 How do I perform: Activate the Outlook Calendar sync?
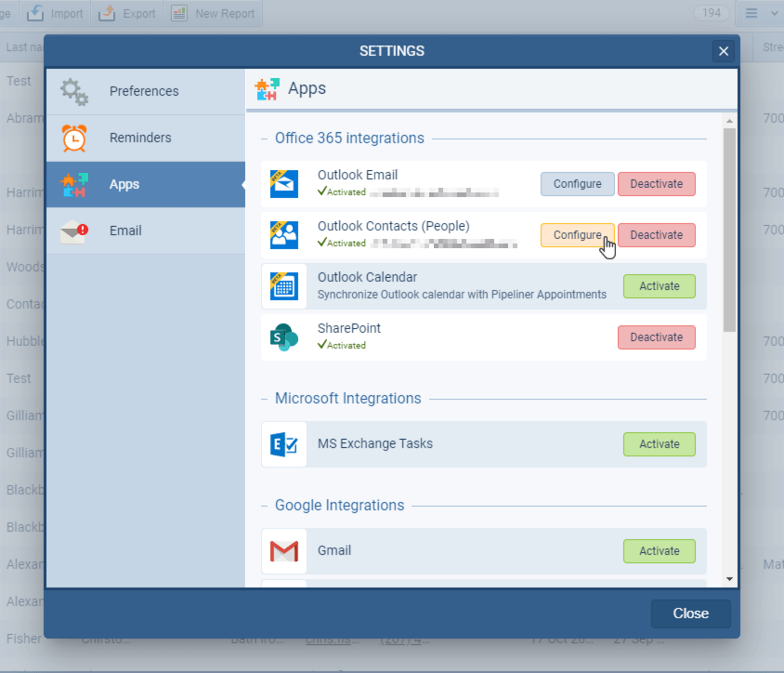click(659, 285)
